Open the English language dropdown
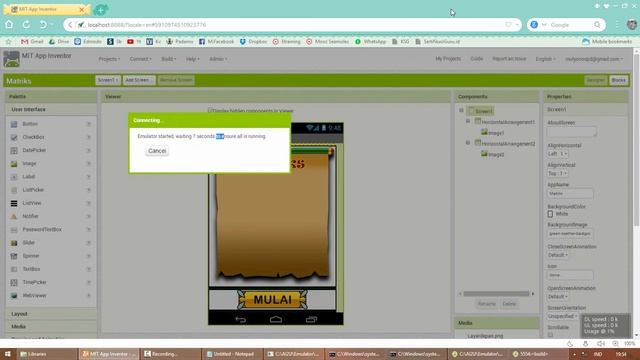 [x=546, y=59]
